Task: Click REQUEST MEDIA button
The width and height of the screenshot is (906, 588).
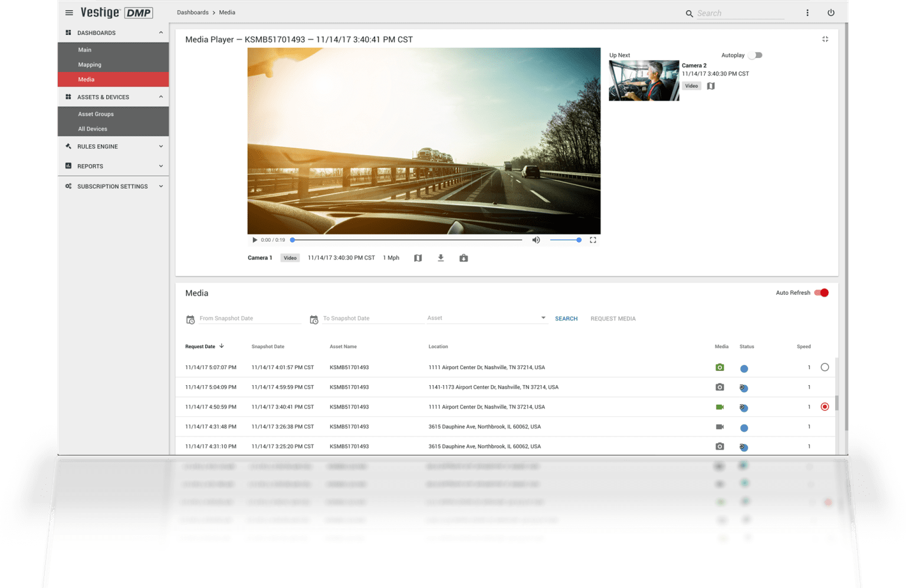Action: click(x=613, y=319)
